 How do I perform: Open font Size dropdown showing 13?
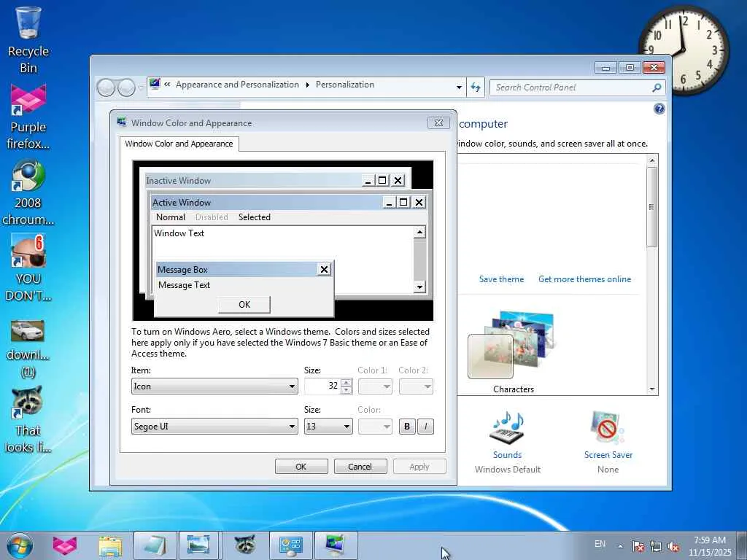click(328, 426)
